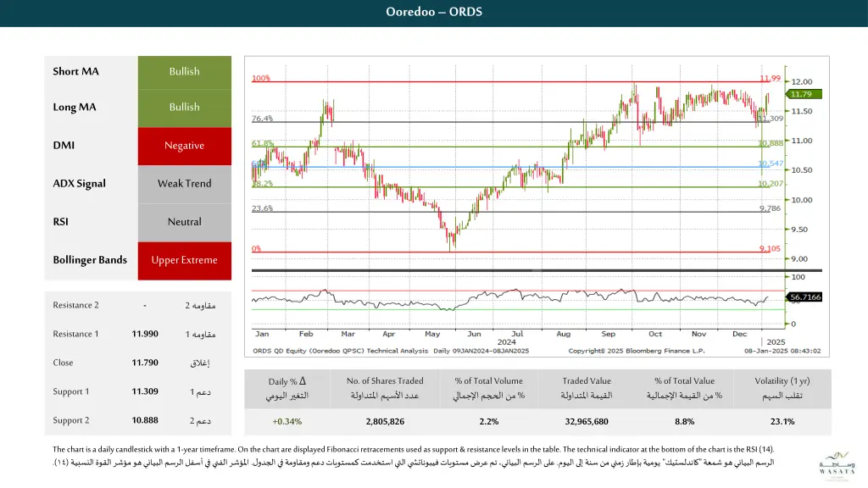Screen dimensions: 868x488
Task: Click the red Negative DMI cell
Action: (x=184, y=146)
